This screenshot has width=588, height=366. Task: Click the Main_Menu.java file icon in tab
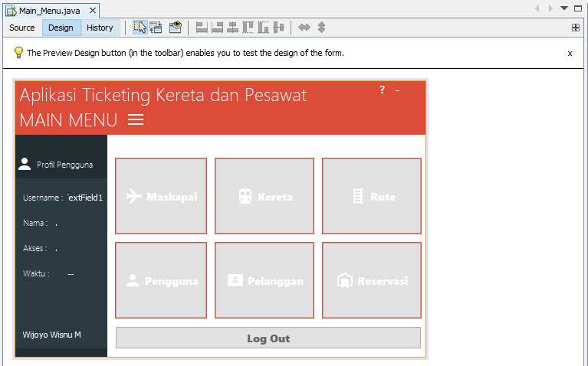coord(11,10)
